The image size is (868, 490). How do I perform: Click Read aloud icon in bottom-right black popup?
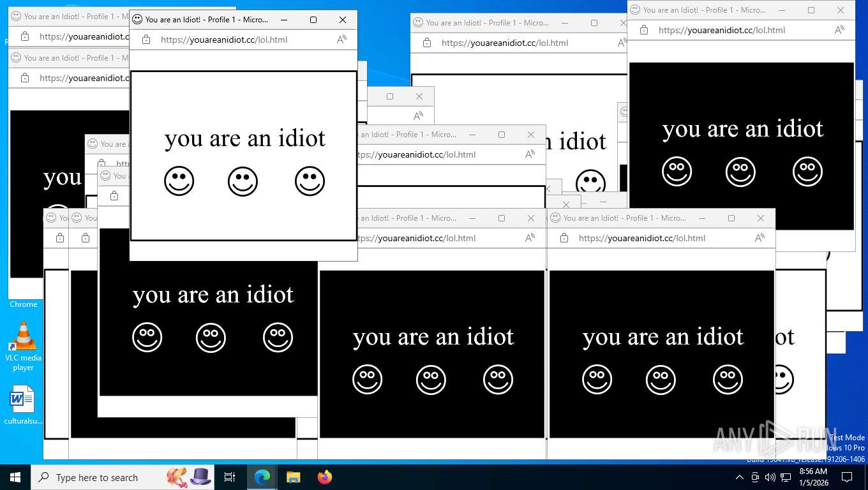pyautogui.click(x=759, y=238)
